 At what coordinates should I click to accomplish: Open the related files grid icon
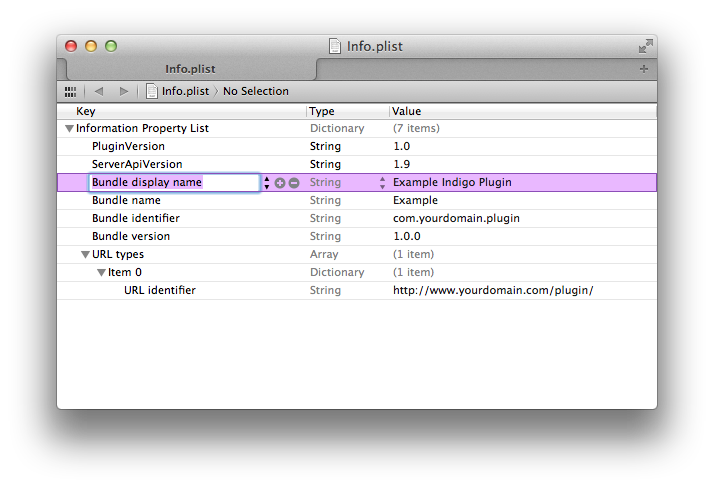[70, 92]
